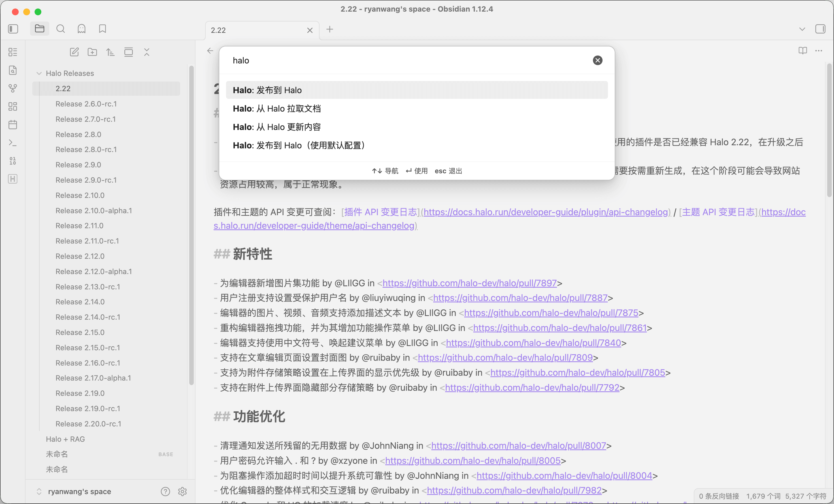
Task: Open graph view ribbon icon
Action: pyautogui.click(x=13, y=88)
